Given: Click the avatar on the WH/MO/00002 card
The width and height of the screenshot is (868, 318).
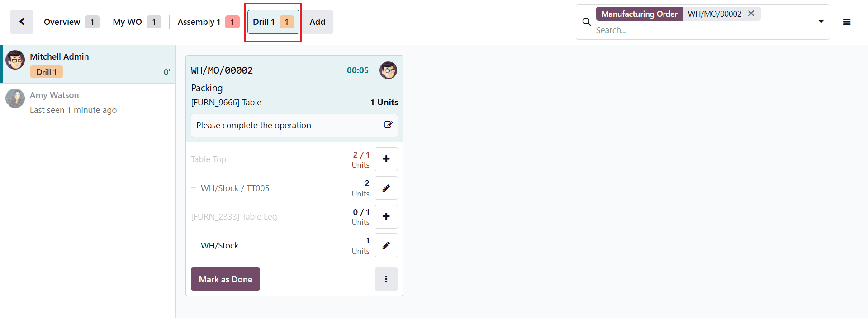Looking at the screenshot, I should (388, 70).
